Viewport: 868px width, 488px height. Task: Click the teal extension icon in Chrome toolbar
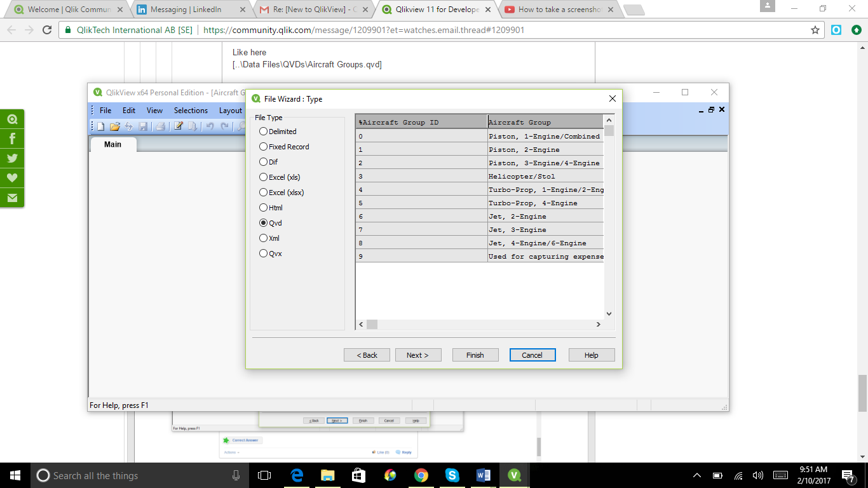[x=837, y=30]
